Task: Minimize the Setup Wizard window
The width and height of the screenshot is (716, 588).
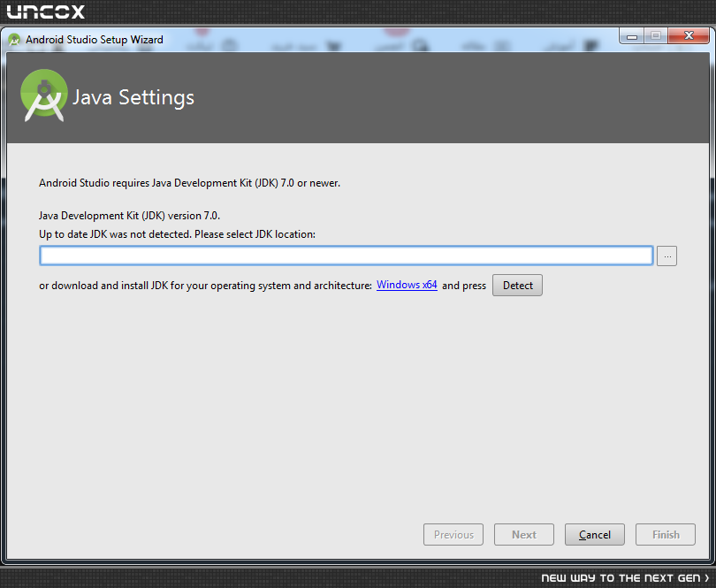Action: coord(632,36)
